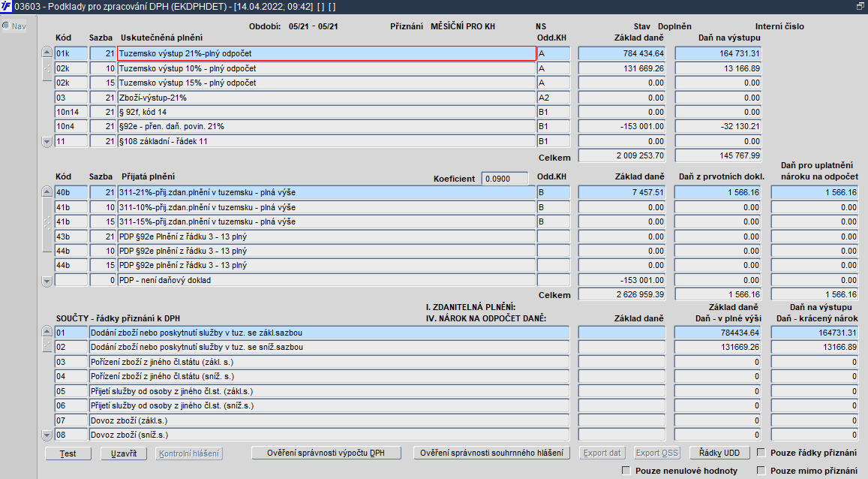Select the Nav radio button
This screenshot has width=868, height=479.
[6, 26]
